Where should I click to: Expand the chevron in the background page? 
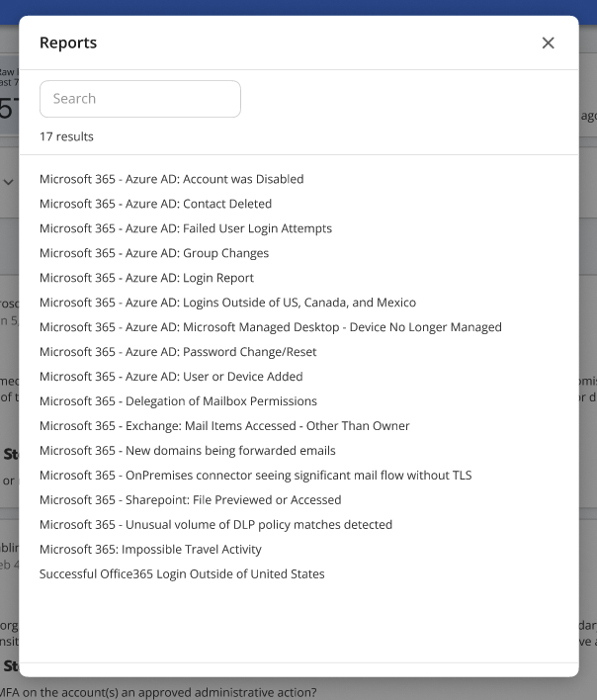pos(9,182)
